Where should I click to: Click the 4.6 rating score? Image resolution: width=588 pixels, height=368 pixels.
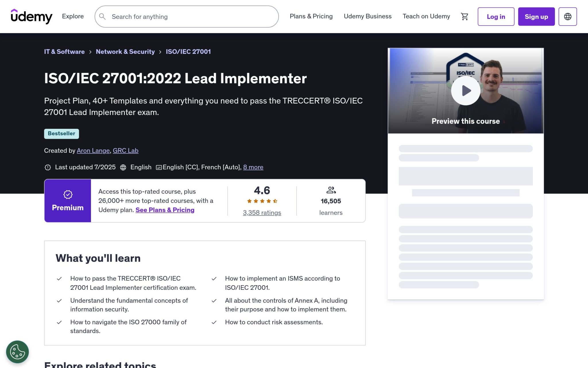pos(262,190)
